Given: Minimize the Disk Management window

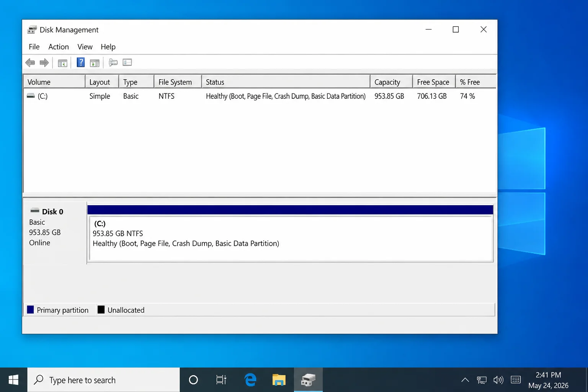Looking at the screenshot, I should [428, 29].
